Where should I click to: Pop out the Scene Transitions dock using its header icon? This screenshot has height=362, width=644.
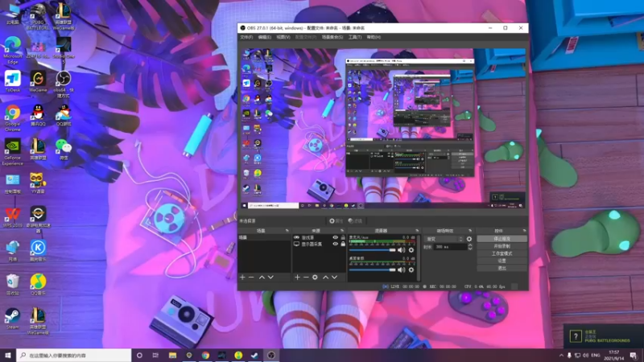470,231
